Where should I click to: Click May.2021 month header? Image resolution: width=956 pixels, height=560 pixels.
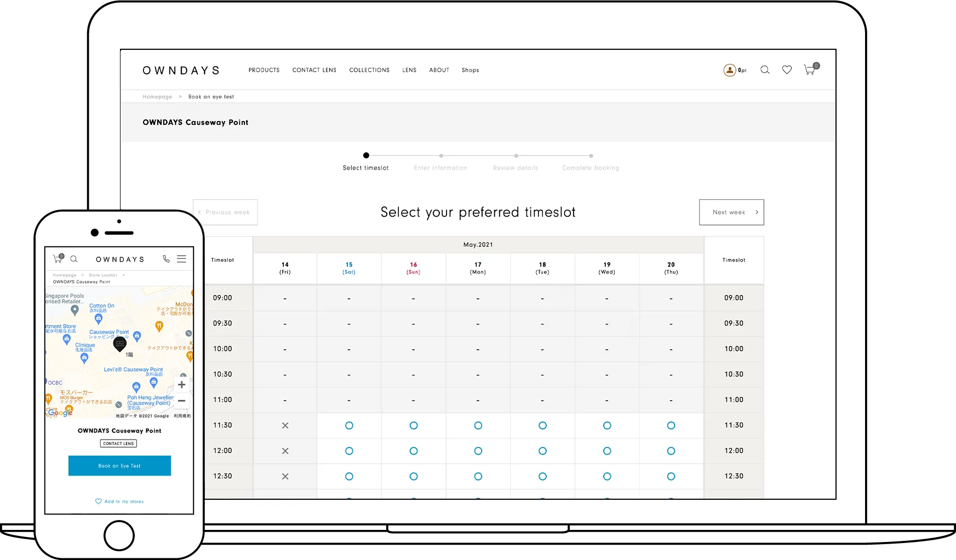pyautogui.click(x=478, y=245)
